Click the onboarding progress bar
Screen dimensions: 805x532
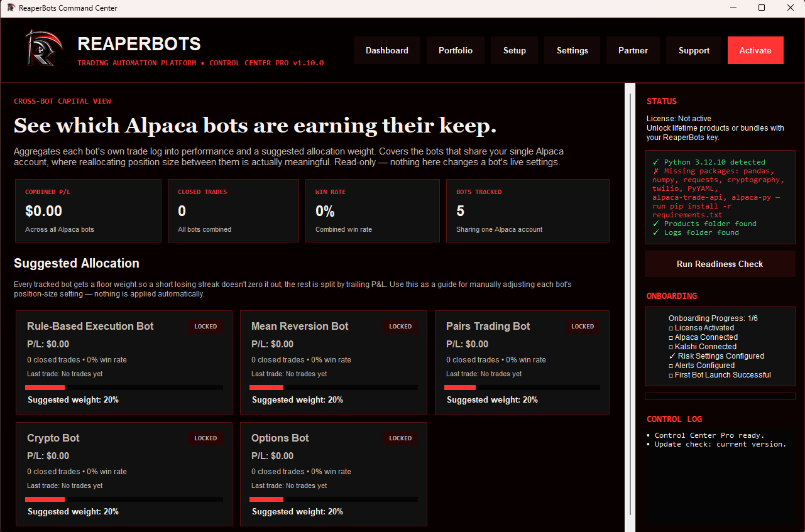coord(720,396)
